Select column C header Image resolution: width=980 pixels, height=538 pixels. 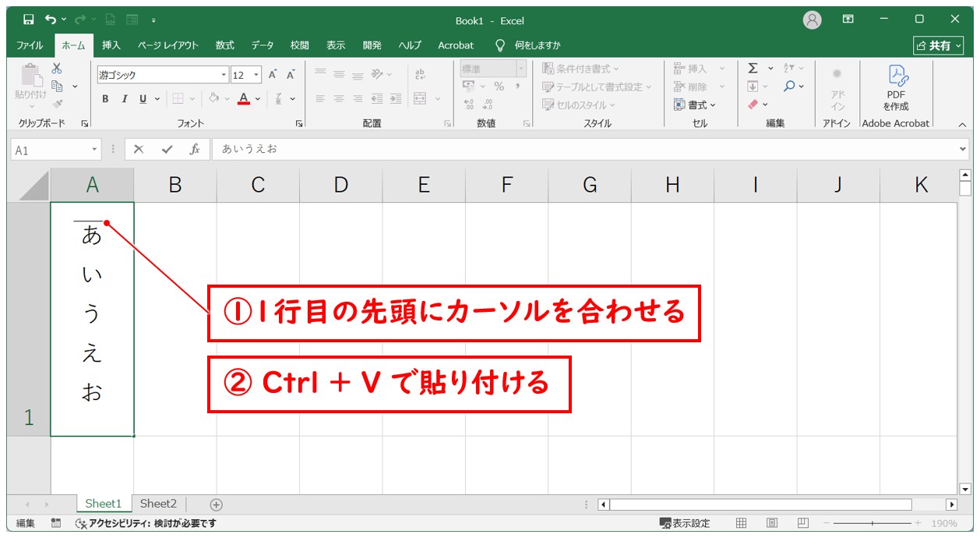[258, 185]
